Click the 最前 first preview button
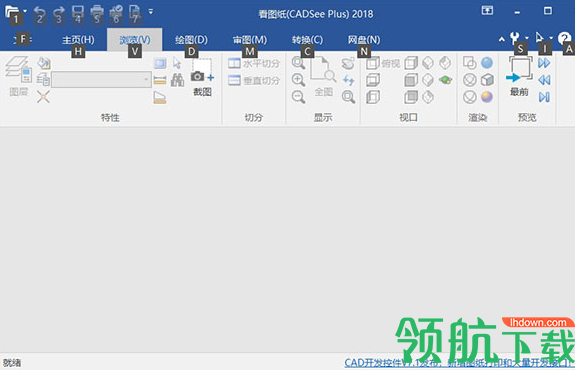Image resolution: width=575 pixels, height=370 pixels. click(519, 76)
